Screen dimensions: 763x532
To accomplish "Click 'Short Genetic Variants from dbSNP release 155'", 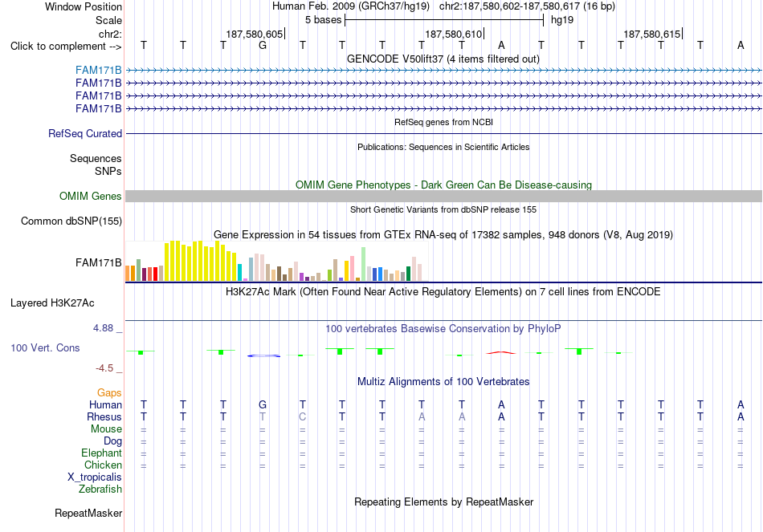I will (443, 209).
